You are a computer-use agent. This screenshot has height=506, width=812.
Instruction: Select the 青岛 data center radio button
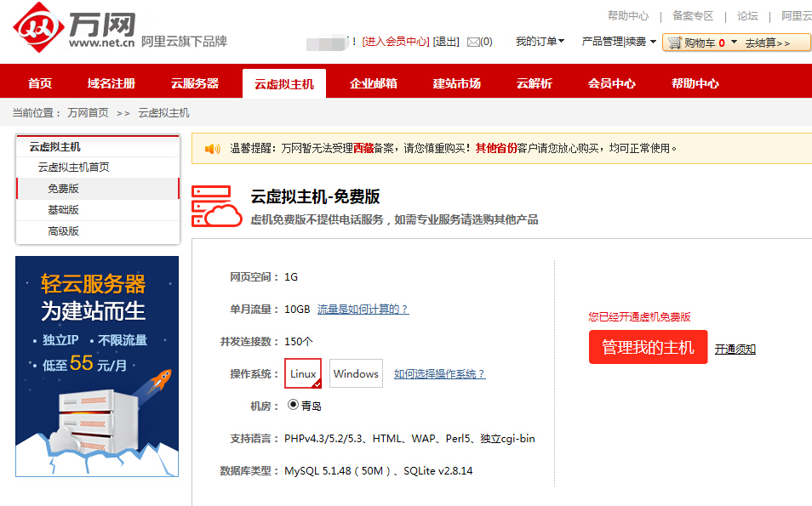click(x=293, y=405)
